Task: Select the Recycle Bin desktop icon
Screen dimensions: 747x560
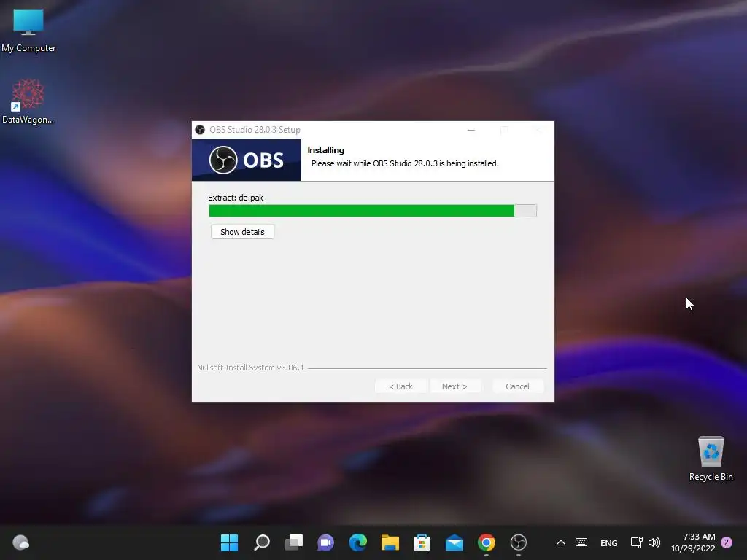Action: tap(711, 459)
